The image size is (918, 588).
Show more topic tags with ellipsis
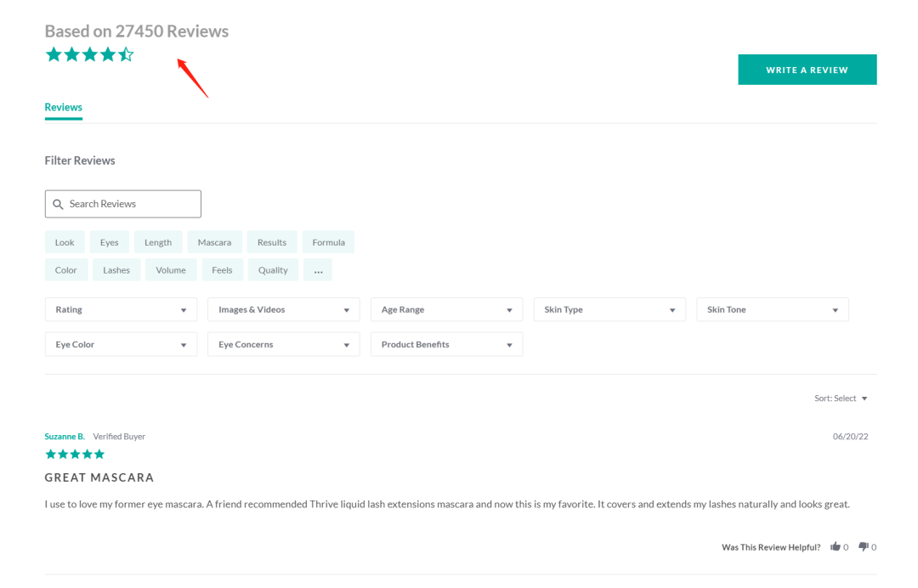click(318, 270)
